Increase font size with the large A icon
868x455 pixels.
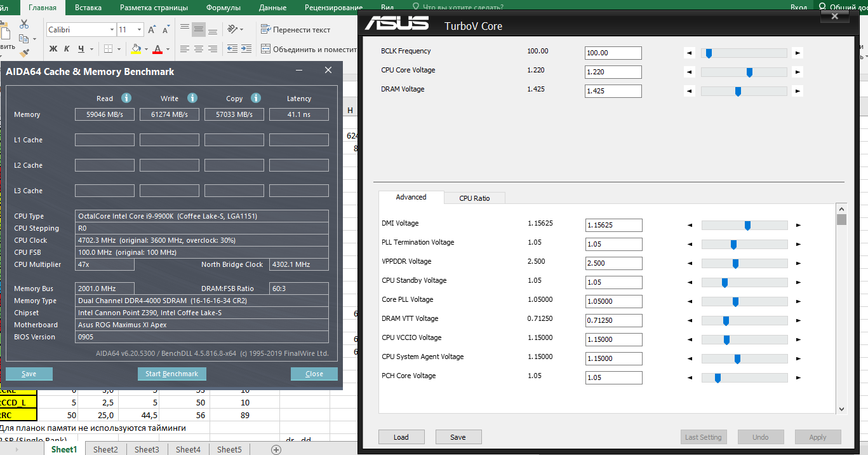[152, 30]
